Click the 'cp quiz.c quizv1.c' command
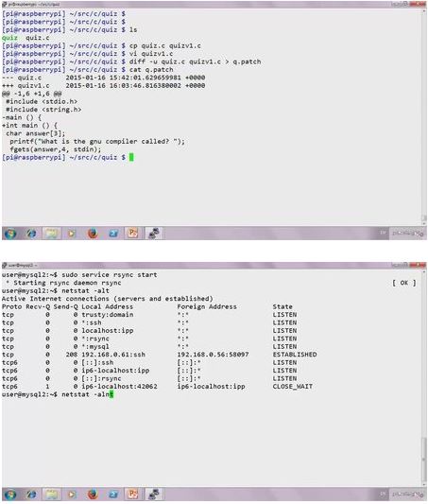The image size is (428, 504). tap(165, 45)
